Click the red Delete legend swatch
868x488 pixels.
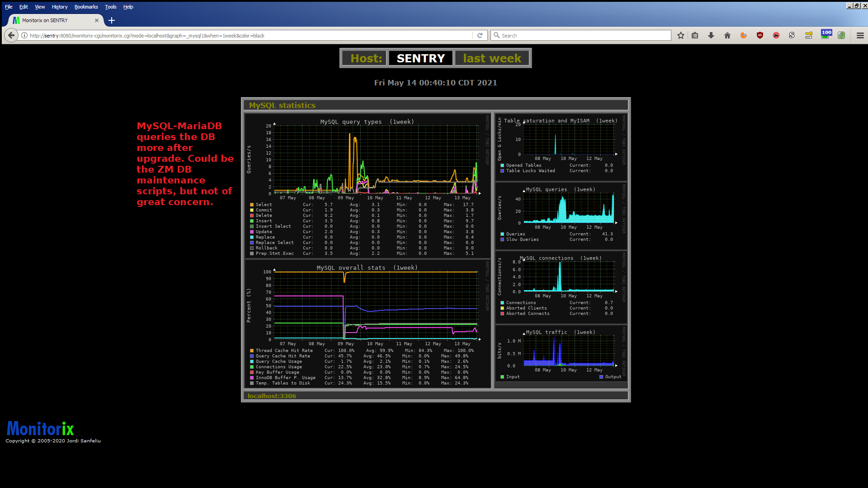(x=252, y=216)
